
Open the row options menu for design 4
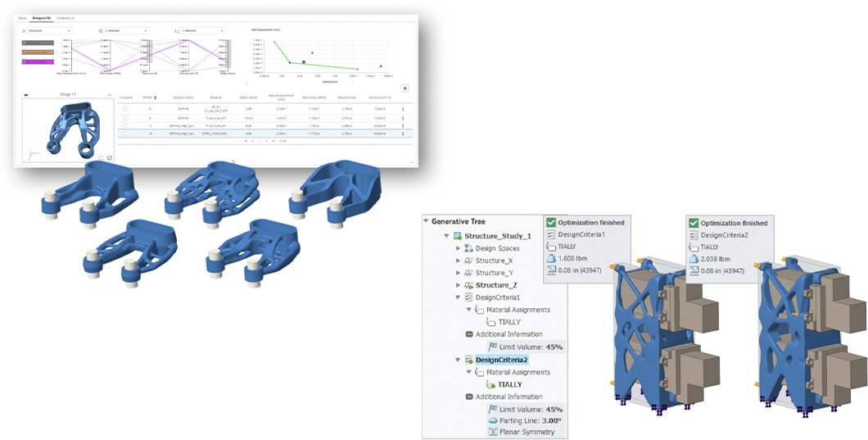[x=402, y=108]
